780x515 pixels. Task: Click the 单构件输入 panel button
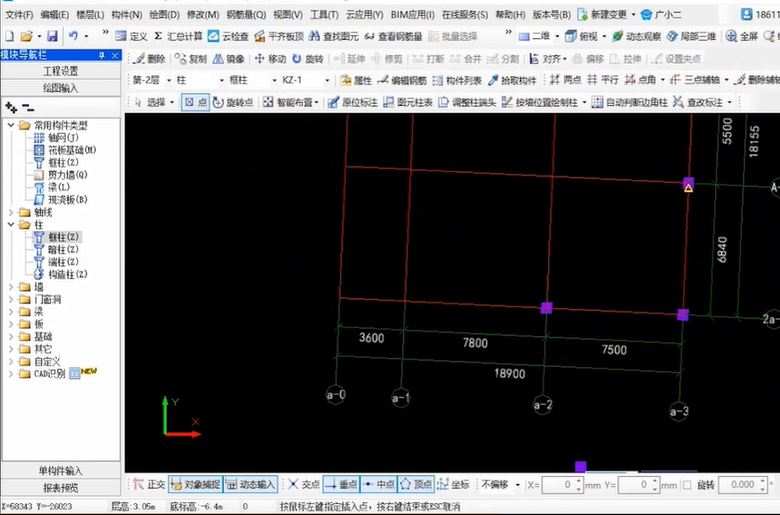[x=61, y=471]
